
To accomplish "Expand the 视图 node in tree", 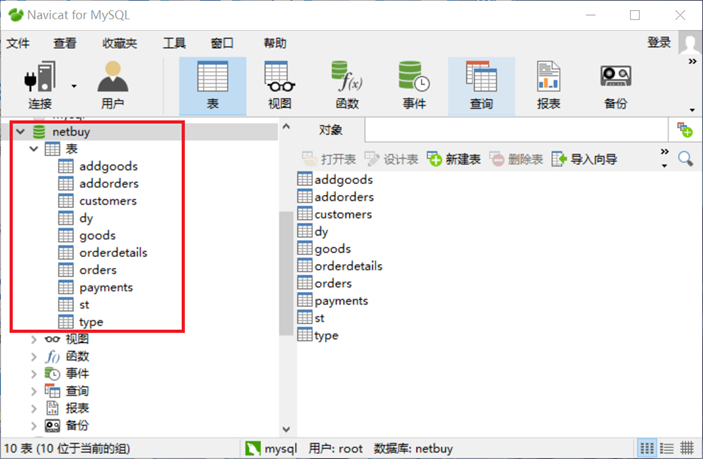I will click(34, 339).
